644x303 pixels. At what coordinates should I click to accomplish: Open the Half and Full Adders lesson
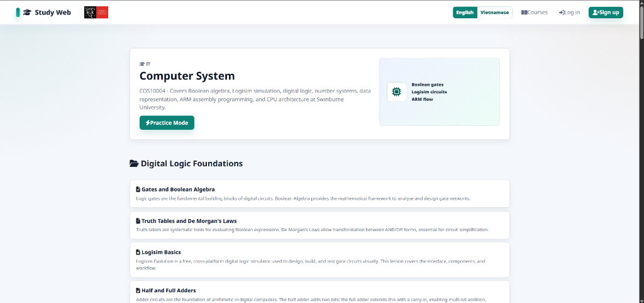tap(319, 292)
